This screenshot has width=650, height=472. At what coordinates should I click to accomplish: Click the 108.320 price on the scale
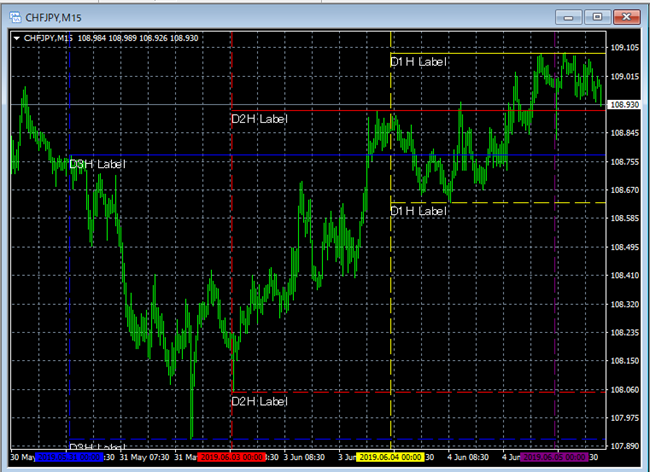[625, 305]
